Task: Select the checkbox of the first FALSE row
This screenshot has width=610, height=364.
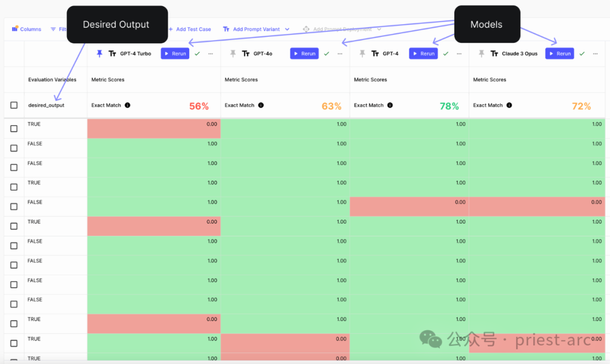Action: tap(14, 148)
